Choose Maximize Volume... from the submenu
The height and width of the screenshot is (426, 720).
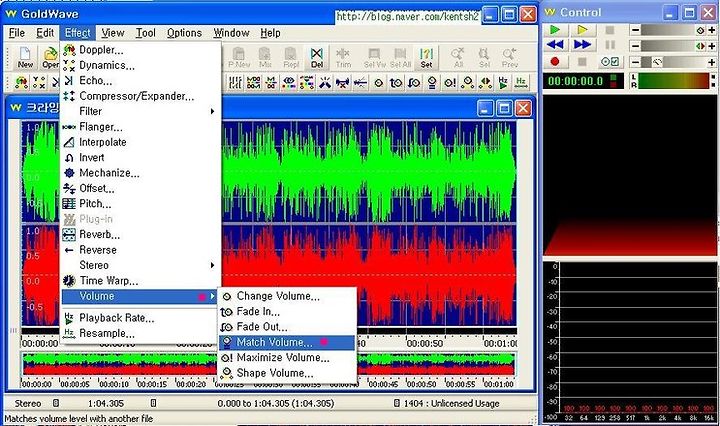tap(287, 358)
